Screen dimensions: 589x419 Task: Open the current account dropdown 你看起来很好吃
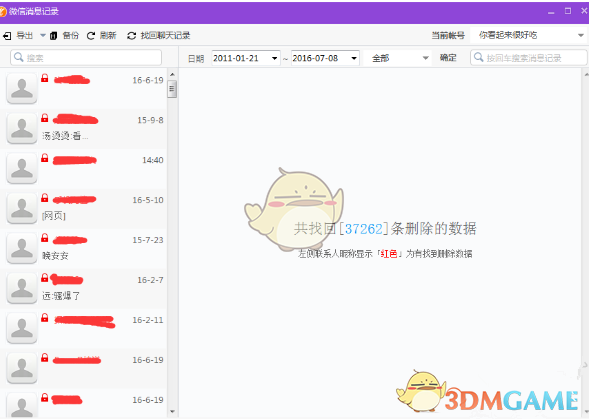click(529, 35)
